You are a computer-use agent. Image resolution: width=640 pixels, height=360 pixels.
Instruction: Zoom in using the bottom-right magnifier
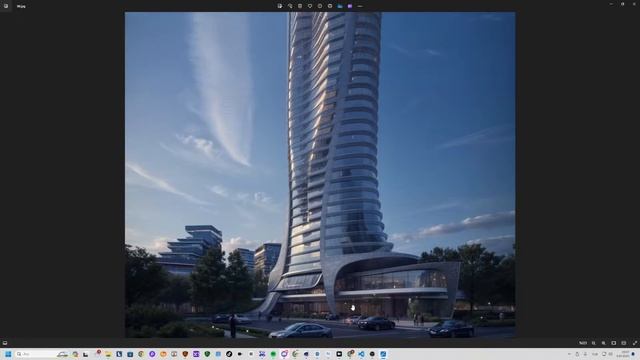click(604, 343)
